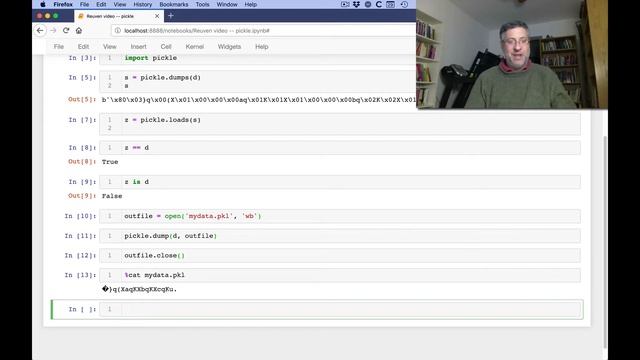Click the round status icon beside Dropbox
This screenshot has width=640, height=360.
point(367,4)
